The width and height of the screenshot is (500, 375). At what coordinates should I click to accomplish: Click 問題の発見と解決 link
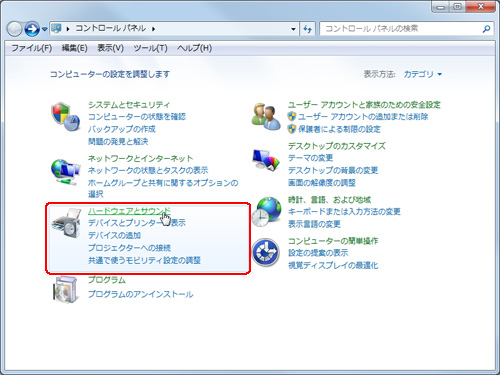[x=118, y=141]
